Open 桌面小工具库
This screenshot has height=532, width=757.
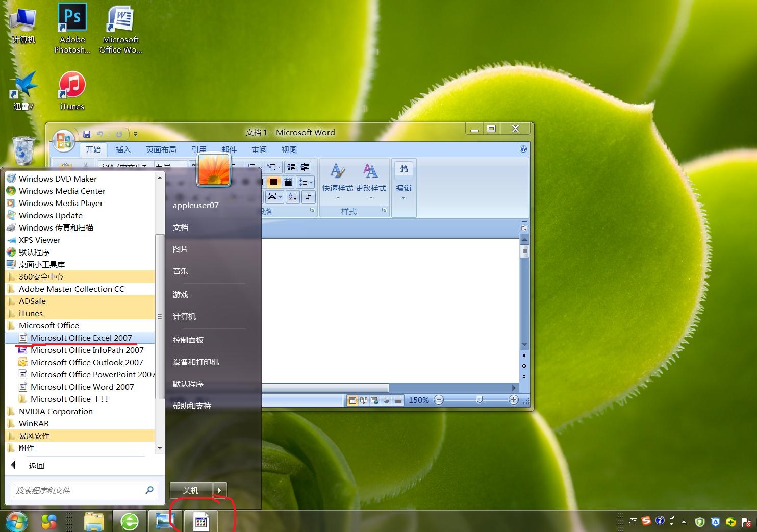pyautogui.click(x=80, y=264)
